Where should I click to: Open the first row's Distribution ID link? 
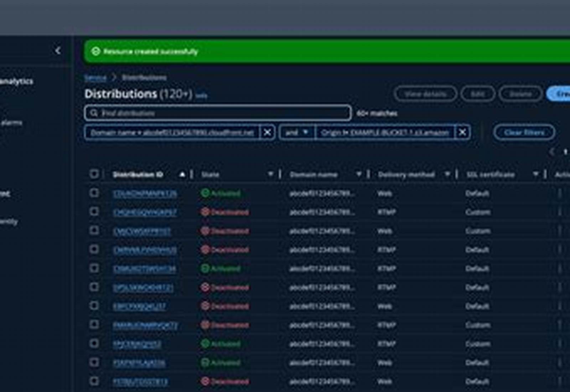point(145,194)
